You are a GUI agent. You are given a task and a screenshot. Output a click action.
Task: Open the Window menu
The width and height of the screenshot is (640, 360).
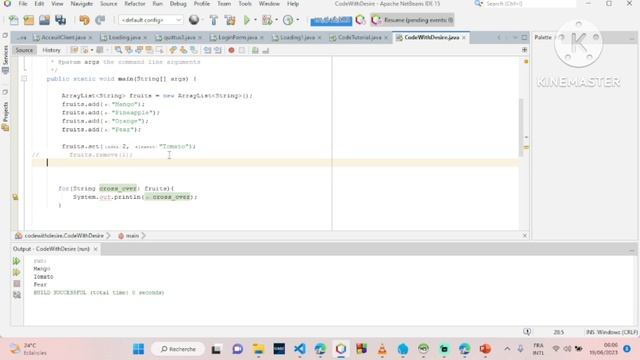(x=269, y=4)
